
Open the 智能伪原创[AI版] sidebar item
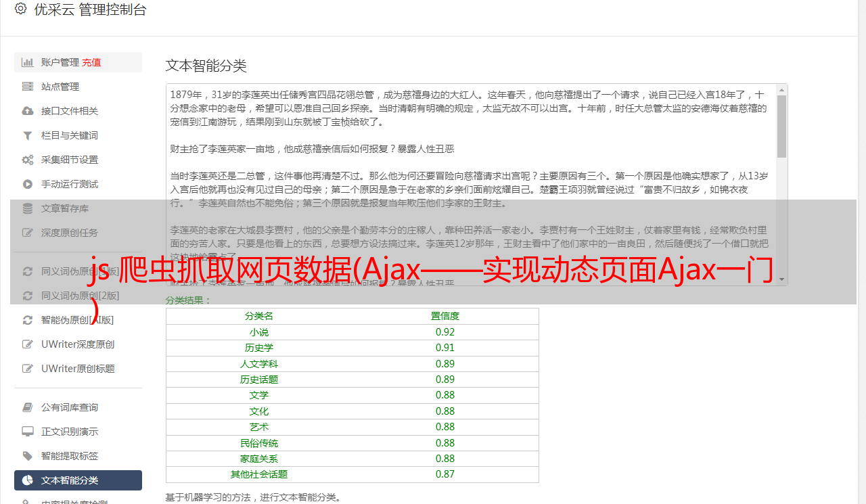[78, 320]
